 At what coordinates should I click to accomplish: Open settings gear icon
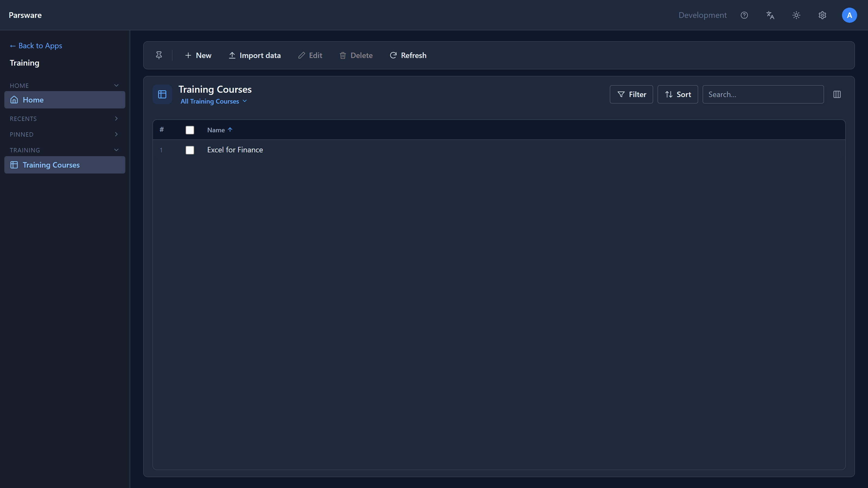tap(822, 15)
